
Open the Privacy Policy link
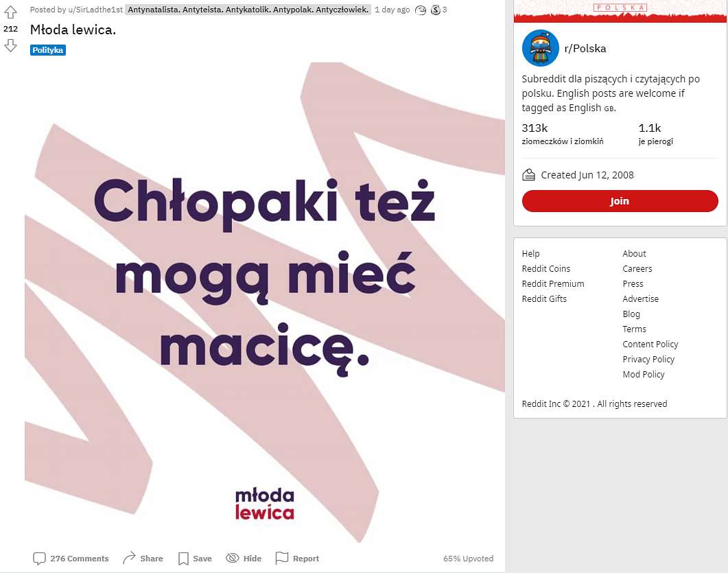(x=648, y=359)
